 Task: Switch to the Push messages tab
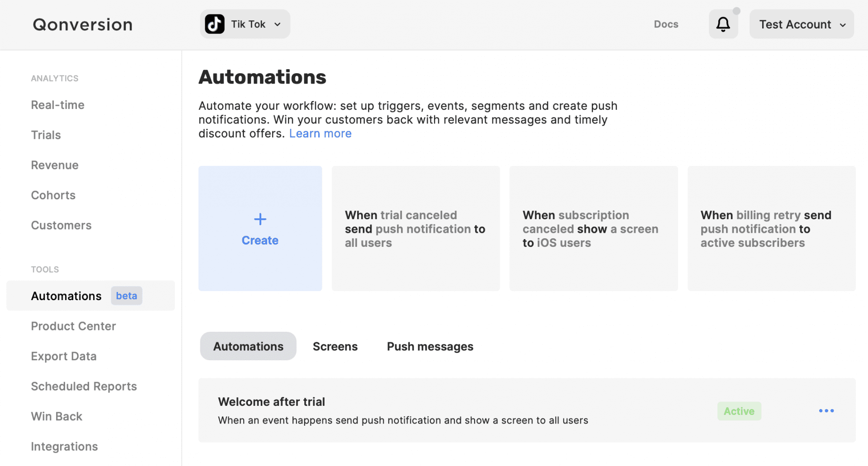[x=429, y=346]
